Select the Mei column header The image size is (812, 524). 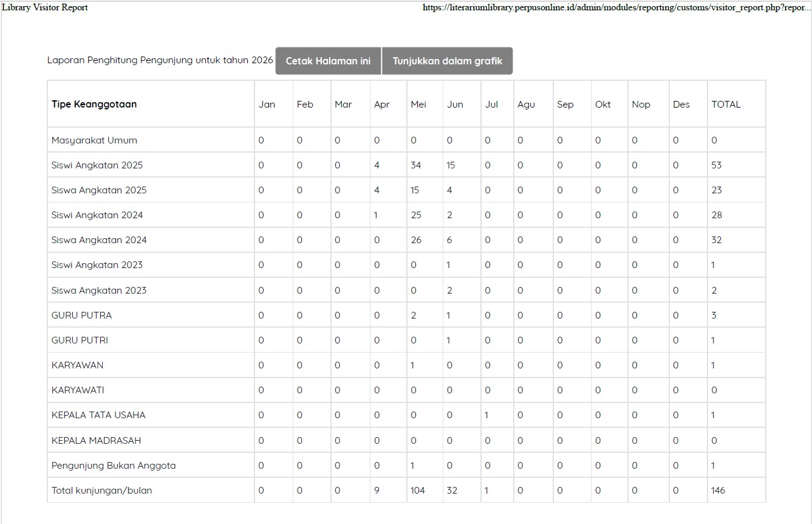(418, 104)
